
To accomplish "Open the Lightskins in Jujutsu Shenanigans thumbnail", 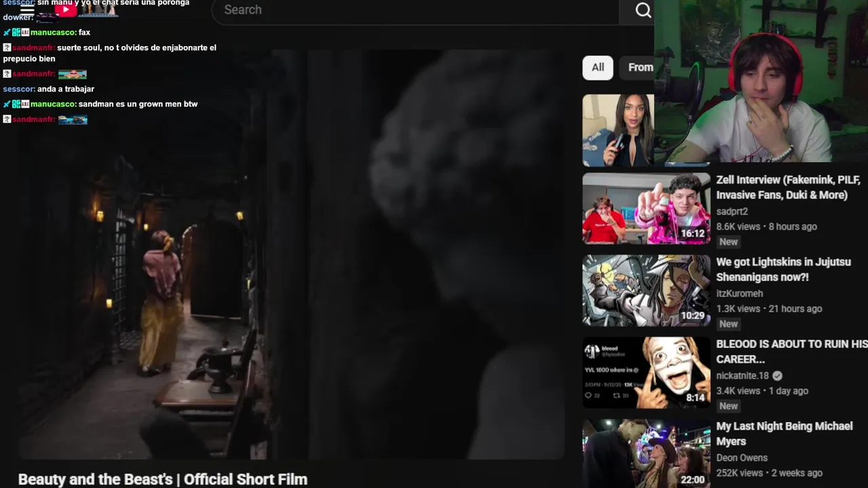I will [646, 290].
